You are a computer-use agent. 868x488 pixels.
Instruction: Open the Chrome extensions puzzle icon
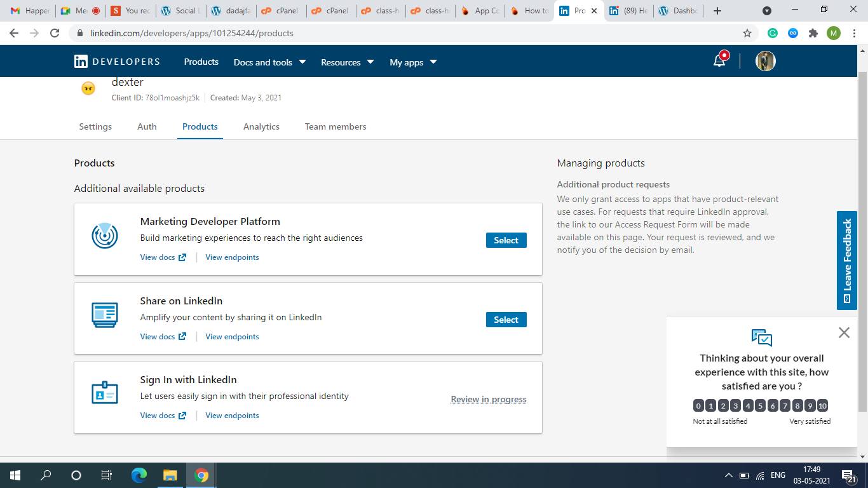tap(813, 33)
